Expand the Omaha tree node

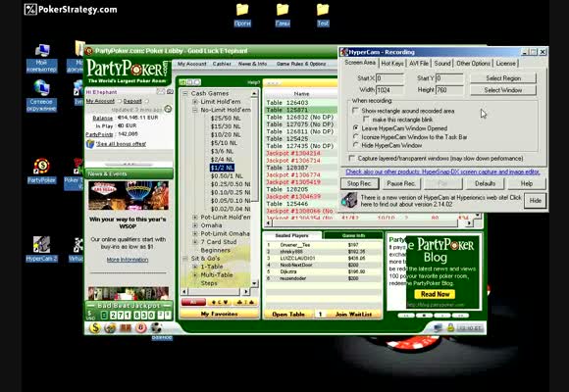(195, 225)
